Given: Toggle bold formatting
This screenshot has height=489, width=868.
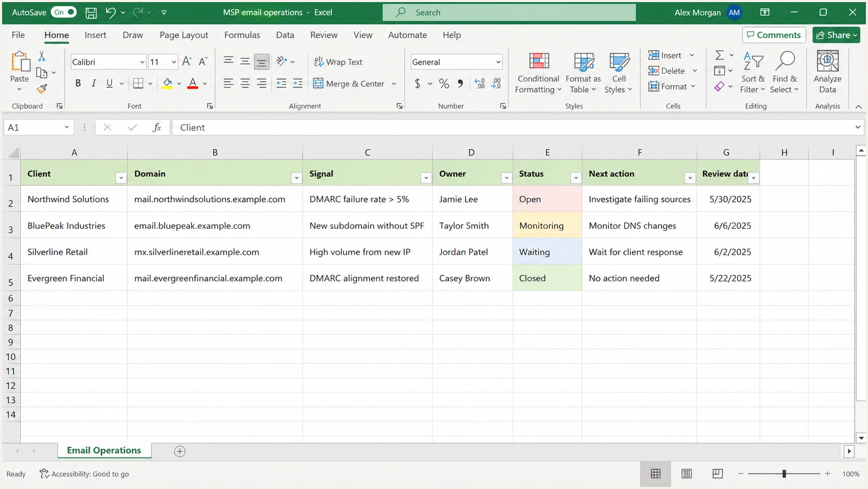Looking at the screenshot, I should click(x=78, y=83).
